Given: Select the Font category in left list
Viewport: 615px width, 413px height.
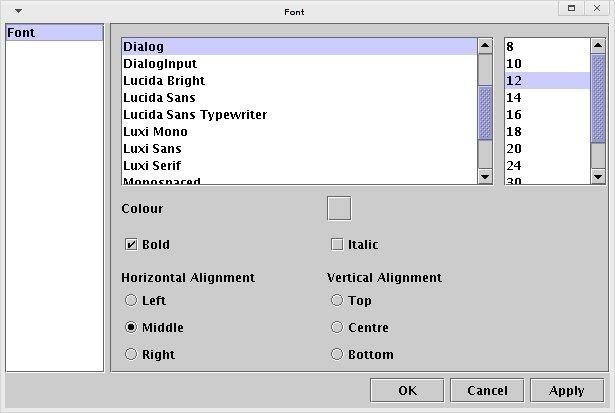Looking at the screenshot, I should [54, 33].
